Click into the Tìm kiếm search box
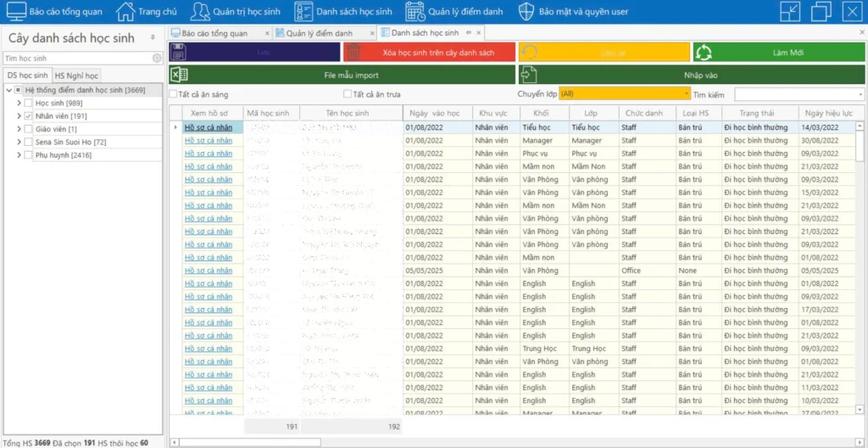The height and width of the screenshot is (448, 868). [x=795, y=95]
